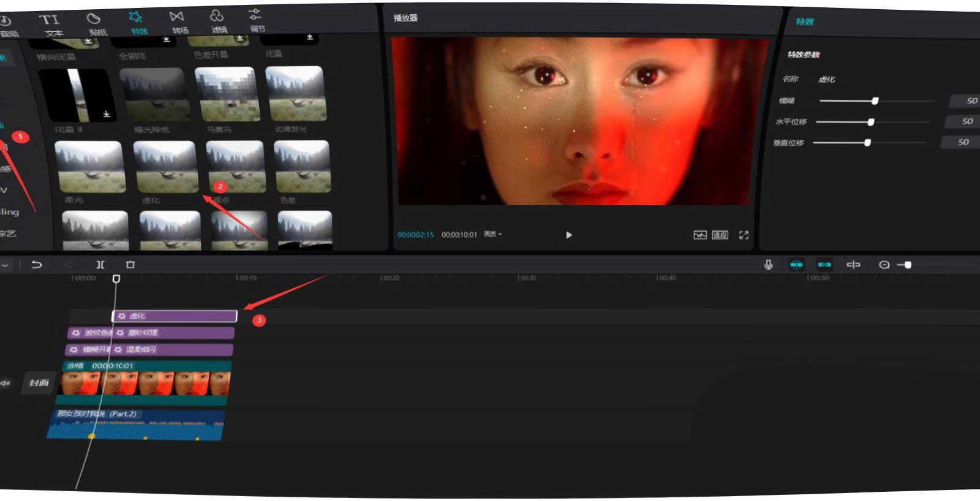Select the split clip tool
This screenshot has width=980, height=501.
coord(100,265)
